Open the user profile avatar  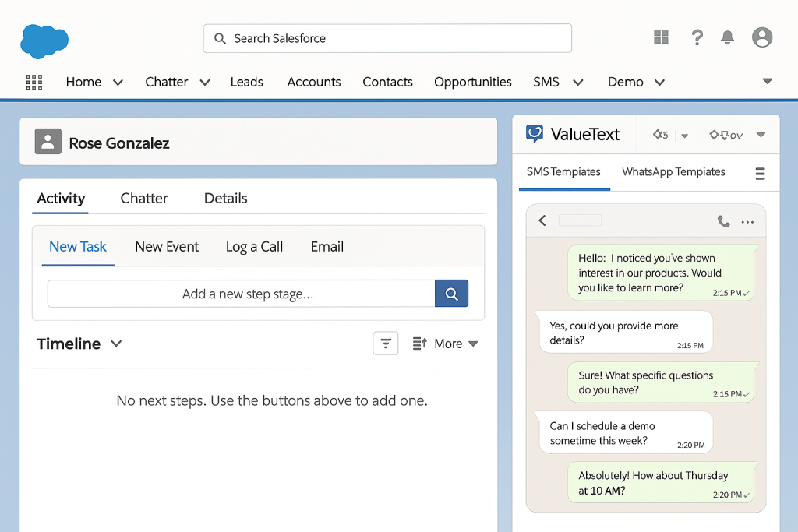tap(762, 37)
